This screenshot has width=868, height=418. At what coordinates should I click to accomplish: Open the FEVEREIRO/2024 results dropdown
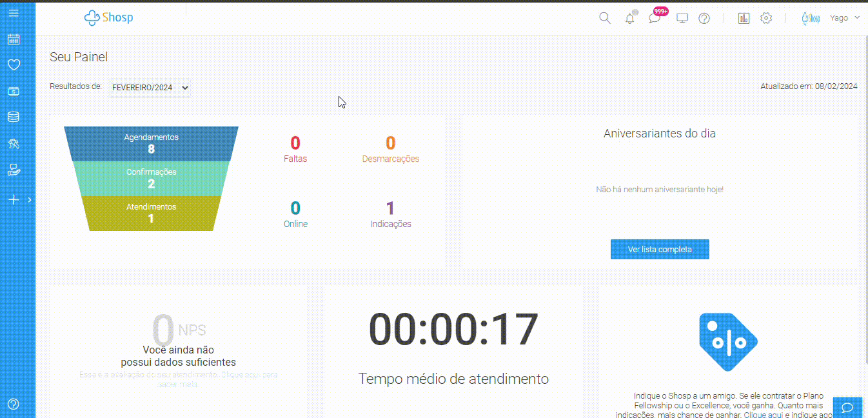coord(150,88)
